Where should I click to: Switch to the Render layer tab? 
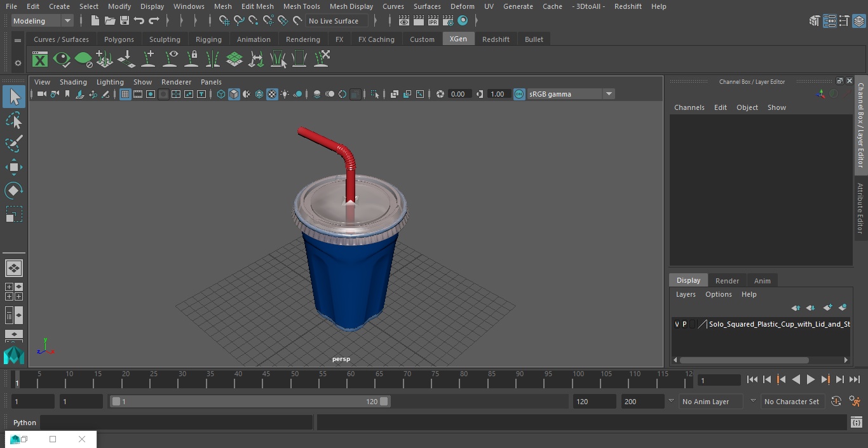pyautogui.click(x=727, y=281)
